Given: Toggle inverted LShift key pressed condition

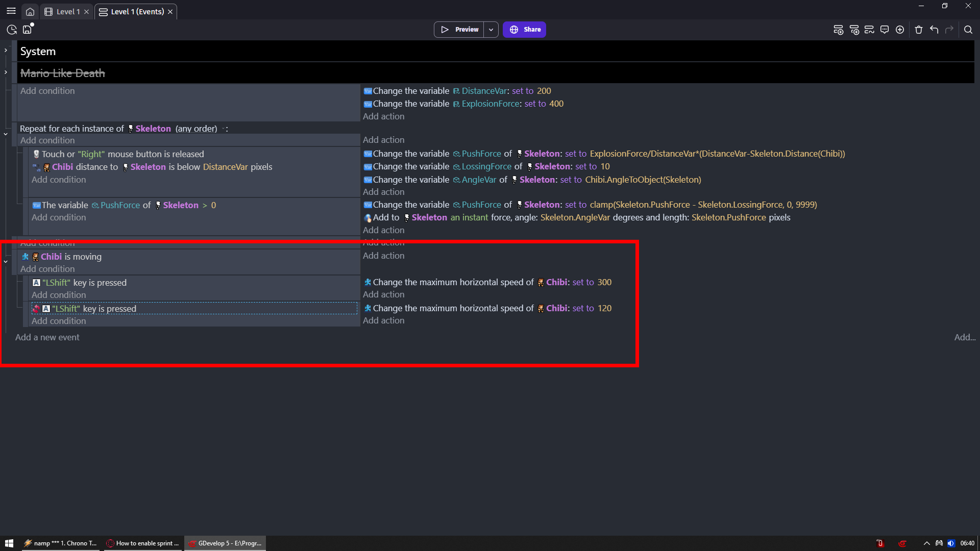Looking at the screenshot, I should tap(94, 309).
